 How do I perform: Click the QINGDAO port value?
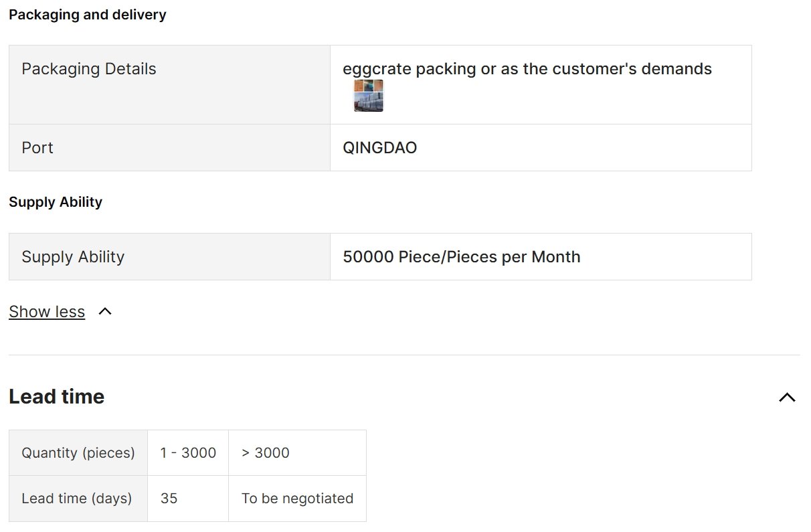tap(379, 148)
